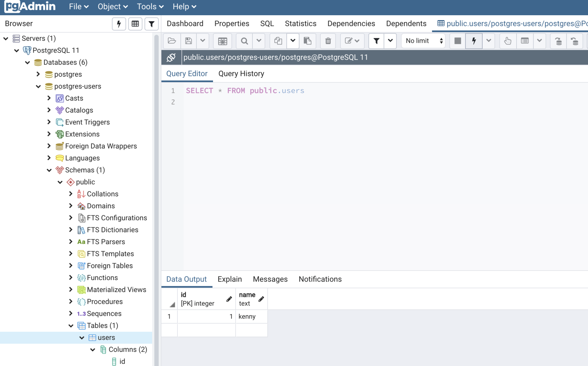
Task: Open the Tools menu
Action: [149, 6]
